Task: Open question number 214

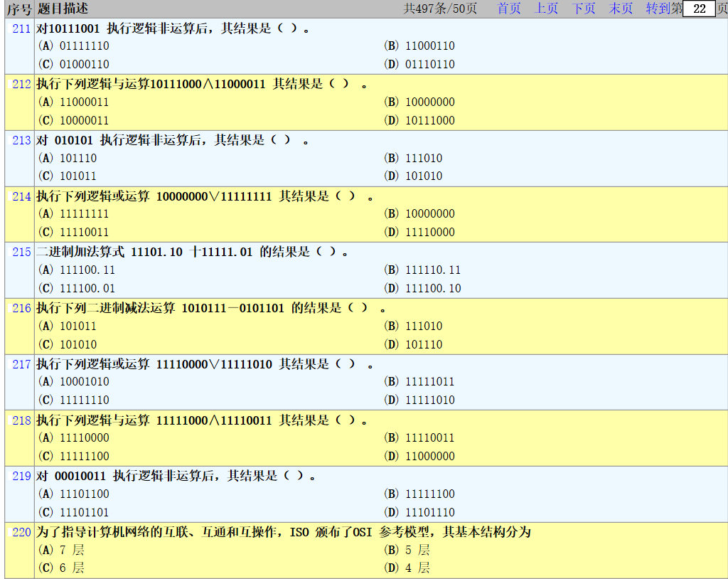Action: (x=21, y=196)
